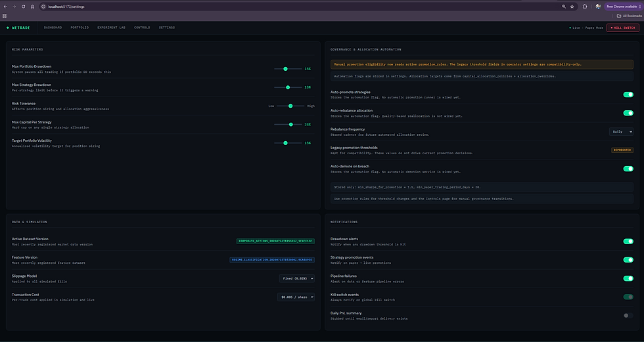Click the Notifications section heading
Image resolution: width=644 pixels, height=342 pixels.
[344, 222]
